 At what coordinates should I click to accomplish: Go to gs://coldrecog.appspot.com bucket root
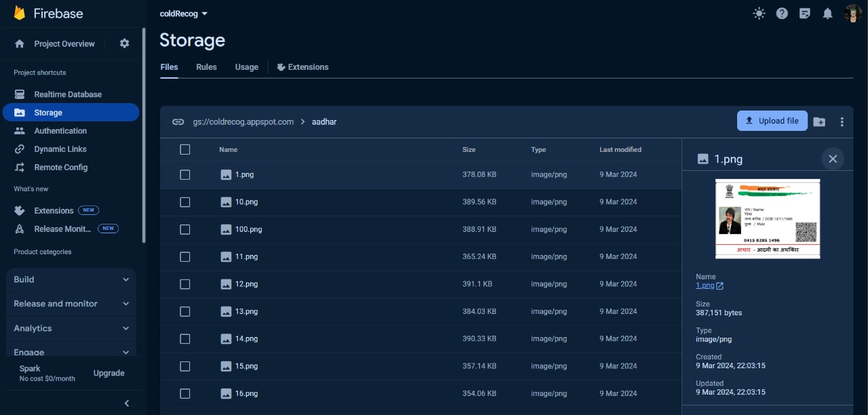[x=243, y=122]
